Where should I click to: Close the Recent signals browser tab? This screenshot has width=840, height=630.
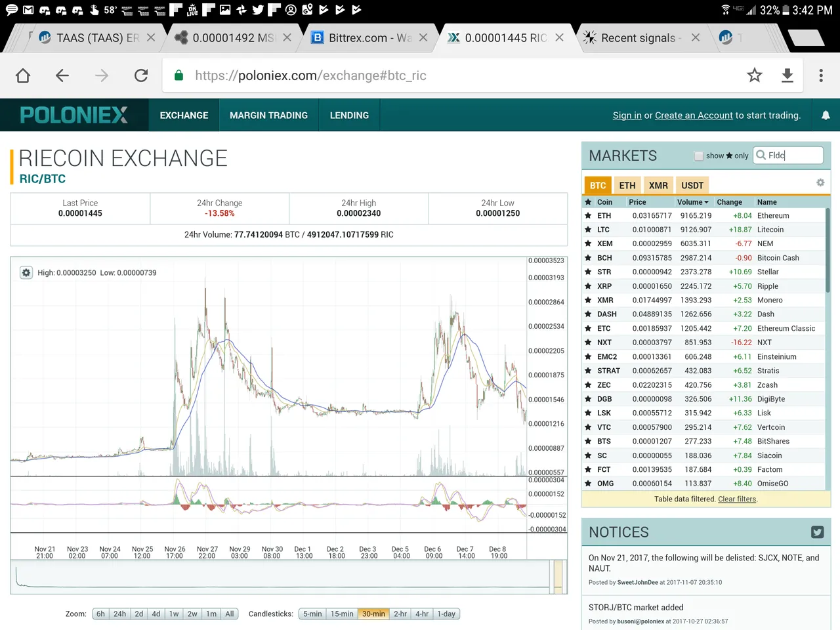pos(696,38)
